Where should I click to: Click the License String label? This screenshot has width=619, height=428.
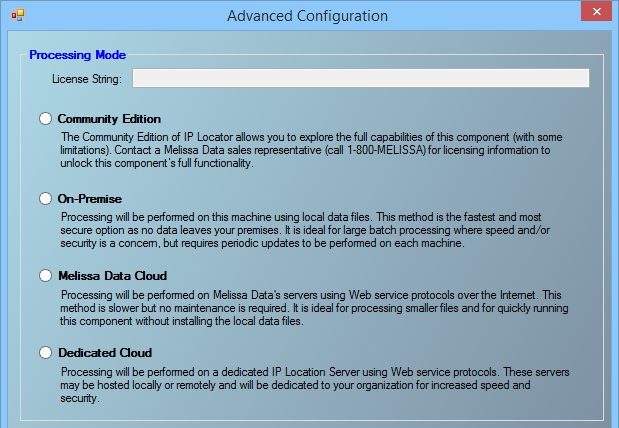(87, 79)
